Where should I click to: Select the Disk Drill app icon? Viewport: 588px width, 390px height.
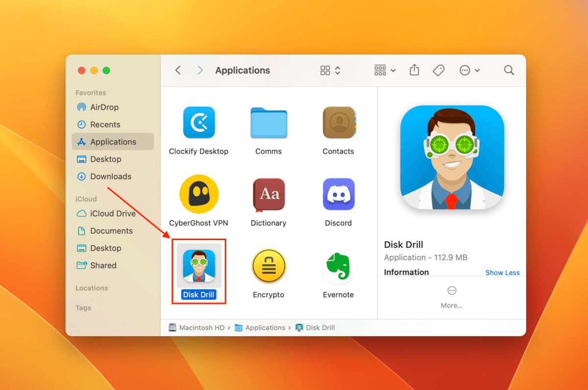click(199, 266)
